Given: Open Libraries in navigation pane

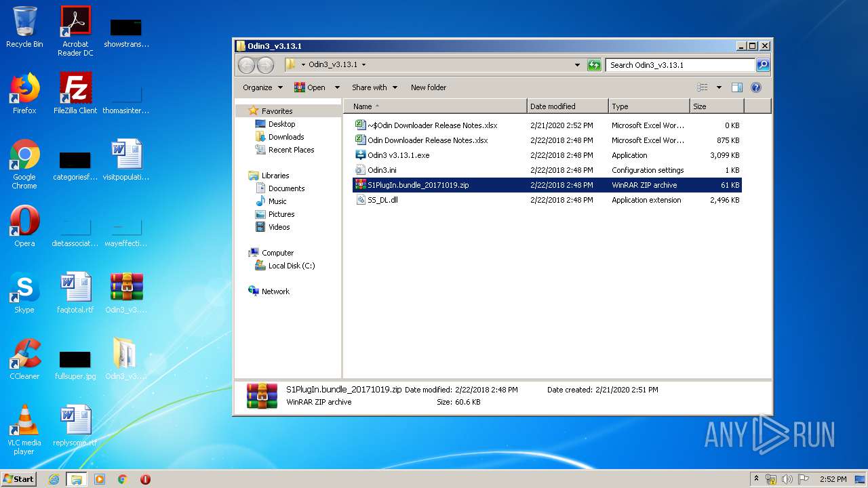Looking at the screenshot, I should (269, 176).
